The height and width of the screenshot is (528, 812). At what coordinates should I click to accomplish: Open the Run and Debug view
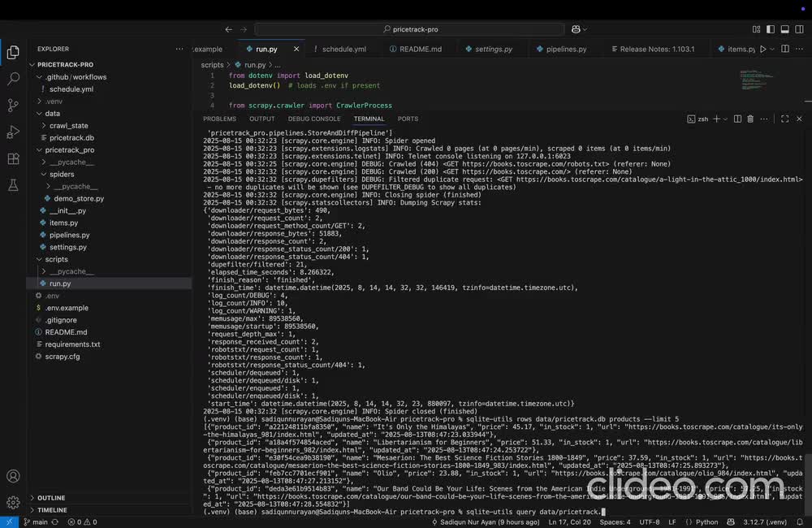click(x=13, y=132)
